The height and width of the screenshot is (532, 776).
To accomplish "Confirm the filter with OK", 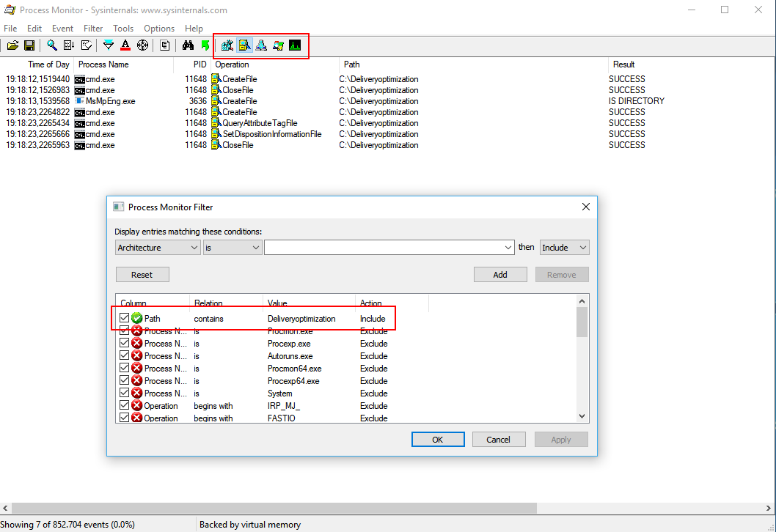I will (438, 440).
